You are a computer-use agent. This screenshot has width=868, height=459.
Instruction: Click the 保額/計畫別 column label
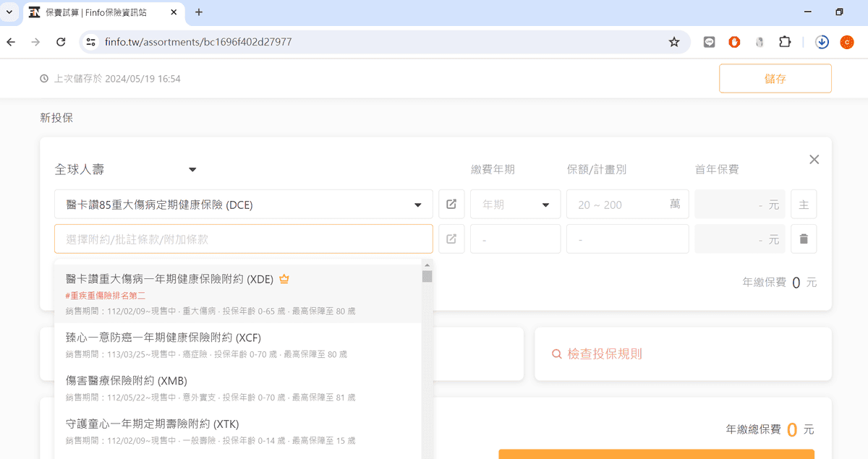(597, 169)
